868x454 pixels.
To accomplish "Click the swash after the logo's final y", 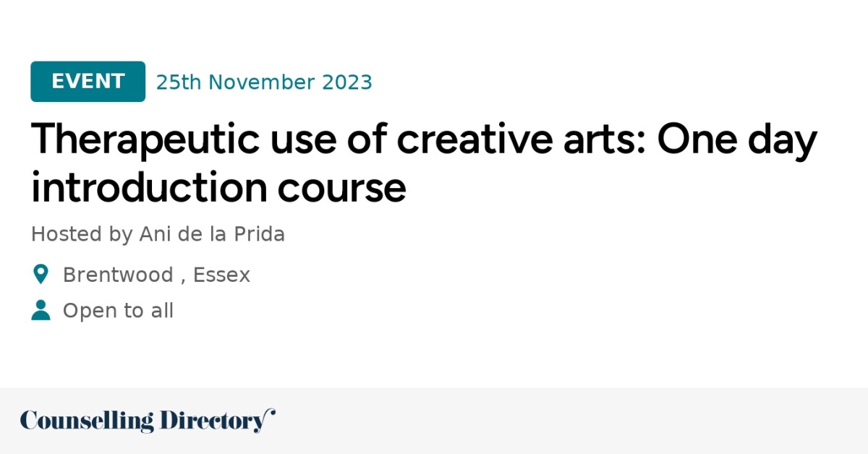I will coord(271,414).
